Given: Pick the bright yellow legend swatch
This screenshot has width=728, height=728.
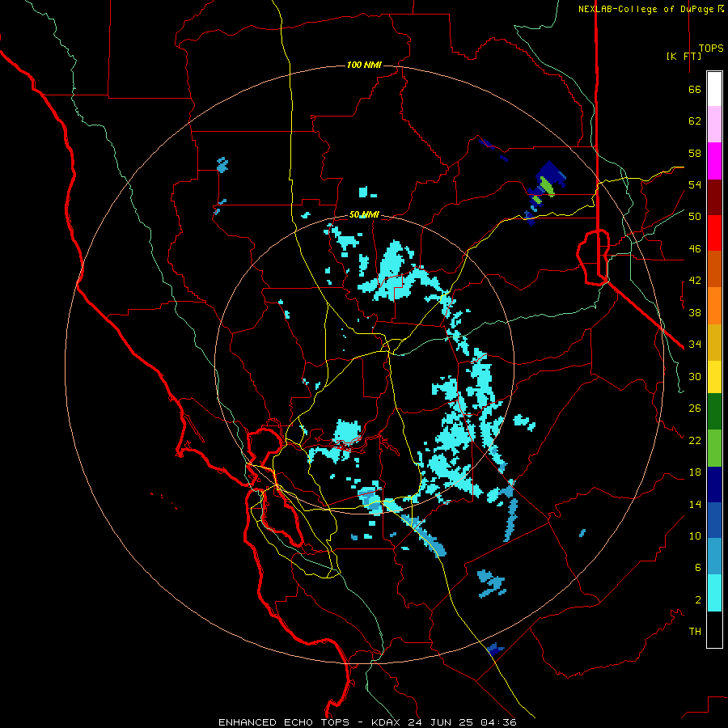Looking at the screenshot, I should (714, 377).
